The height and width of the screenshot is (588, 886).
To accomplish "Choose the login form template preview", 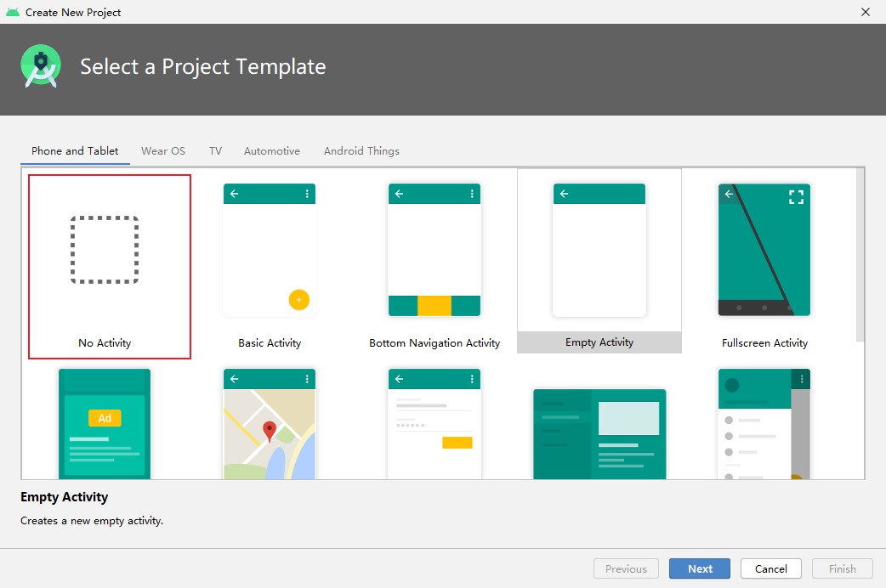I will [x=434, y=424].
